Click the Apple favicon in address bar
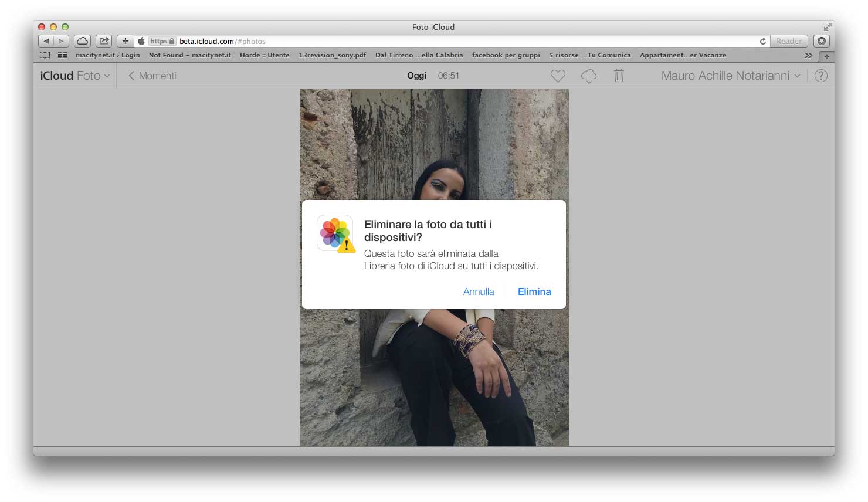Screen dimensions: 868x502 141,41
